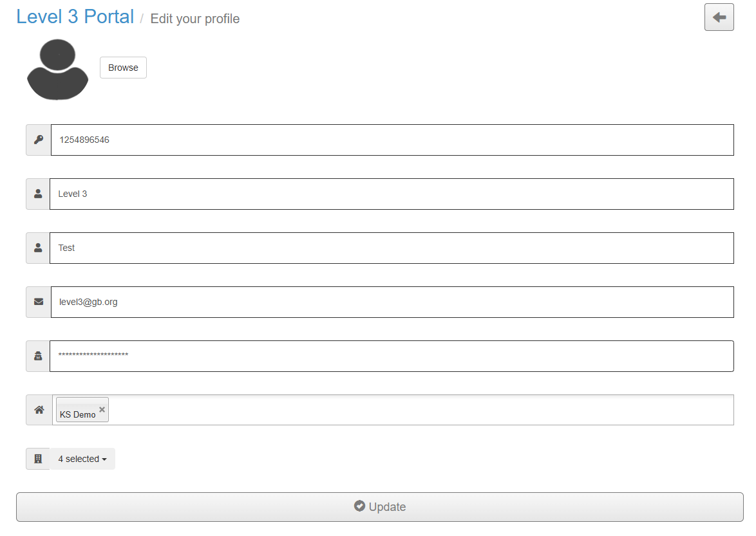The height and width of the screenshot is (536, 756).
Task: Focus the level3@gb.org email field
Action: [x=392, y=302]
